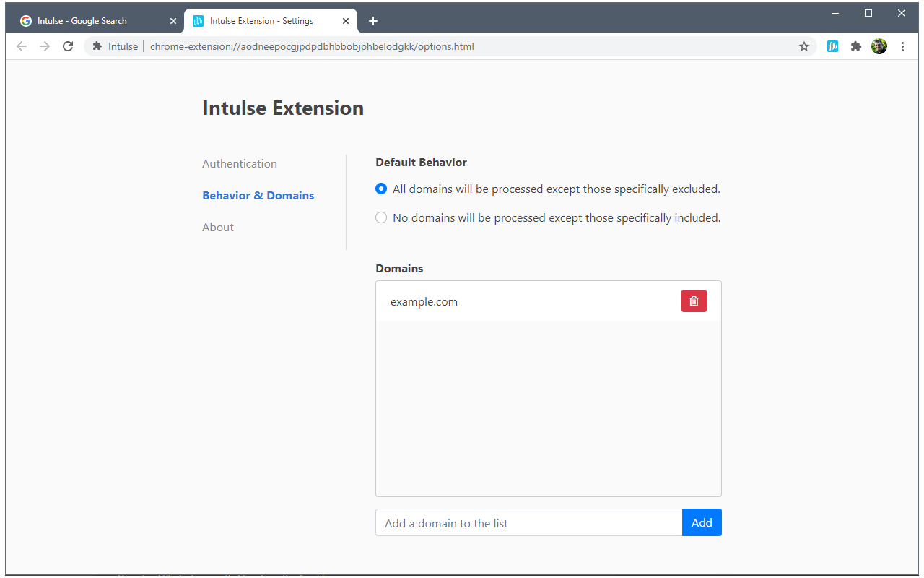Open the browser profile avatar
The width and height of the screenshot is (924, 578).
(879, 46)
